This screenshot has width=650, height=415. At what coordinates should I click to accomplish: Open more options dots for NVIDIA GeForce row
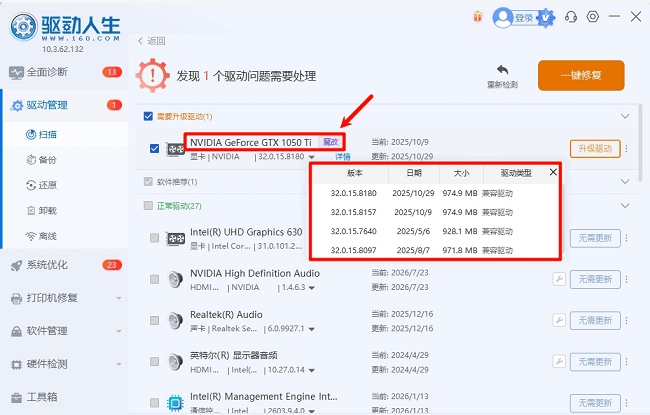(x=626, y=148)
